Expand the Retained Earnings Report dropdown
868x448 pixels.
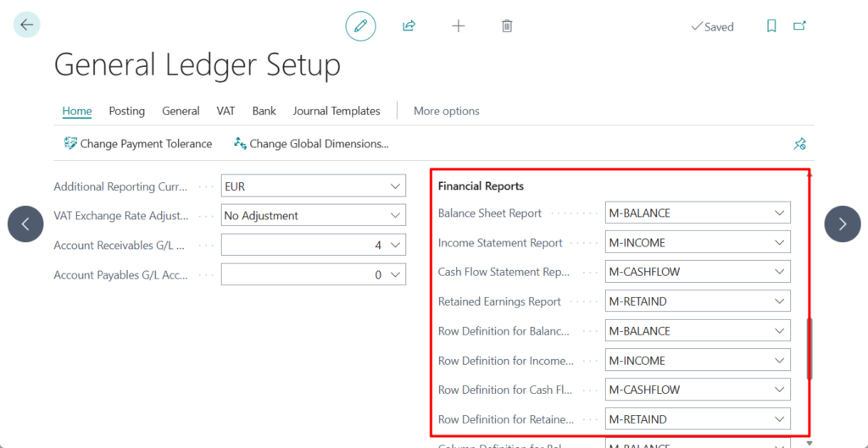click(779, 301)
